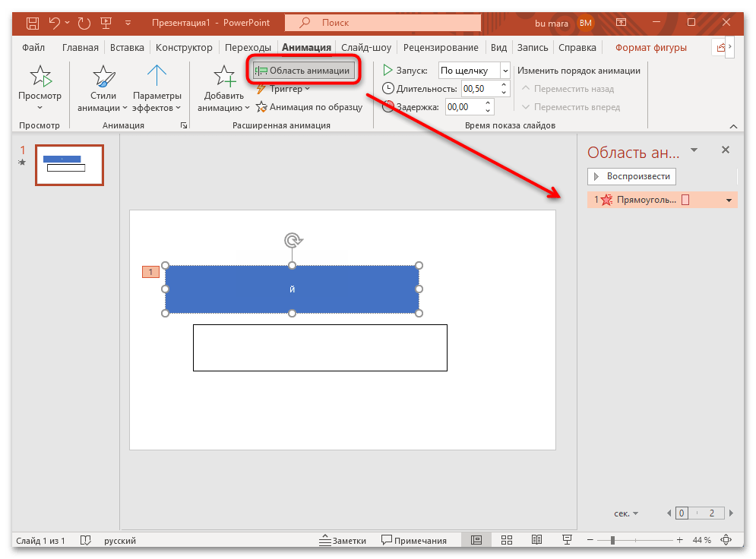This screenshot has width=756, height=559.
Task: Click Добавить анимацию in the ribbon
Action: point(220,85)
